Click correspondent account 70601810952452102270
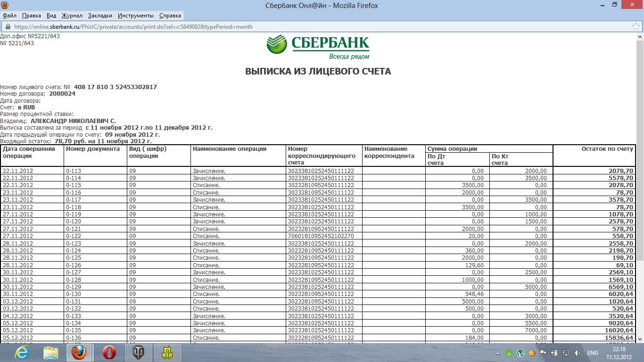The height and width of the screenshot is (362, 644). click(321, 236)
